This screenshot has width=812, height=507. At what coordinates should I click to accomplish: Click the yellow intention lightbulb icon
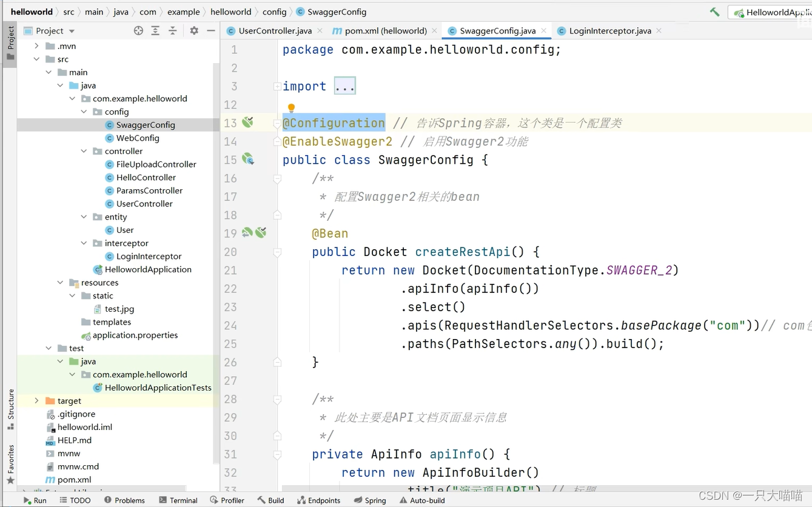click(x=291, y=108)
